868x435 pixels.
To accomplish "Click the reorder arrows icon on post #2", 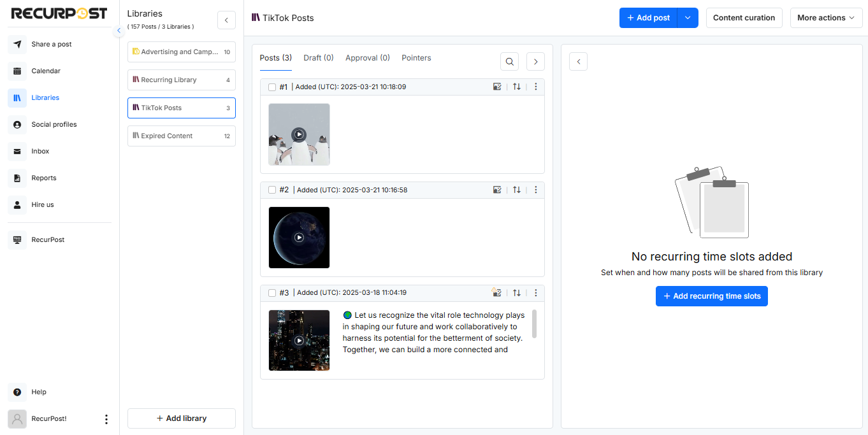I will point(516,190).
